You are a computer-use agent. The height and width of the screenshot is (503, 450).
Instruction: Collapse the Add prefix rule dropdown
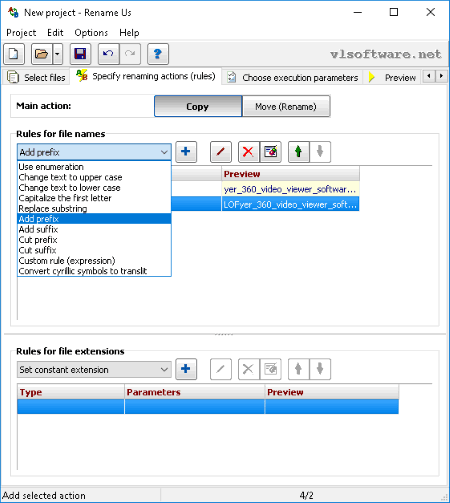coord(94,152)
